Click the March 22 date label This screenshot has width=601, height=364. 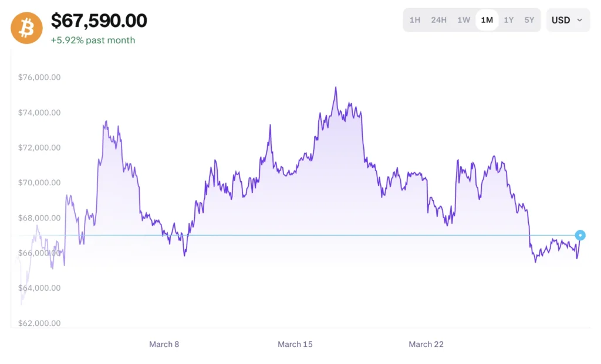426,344
